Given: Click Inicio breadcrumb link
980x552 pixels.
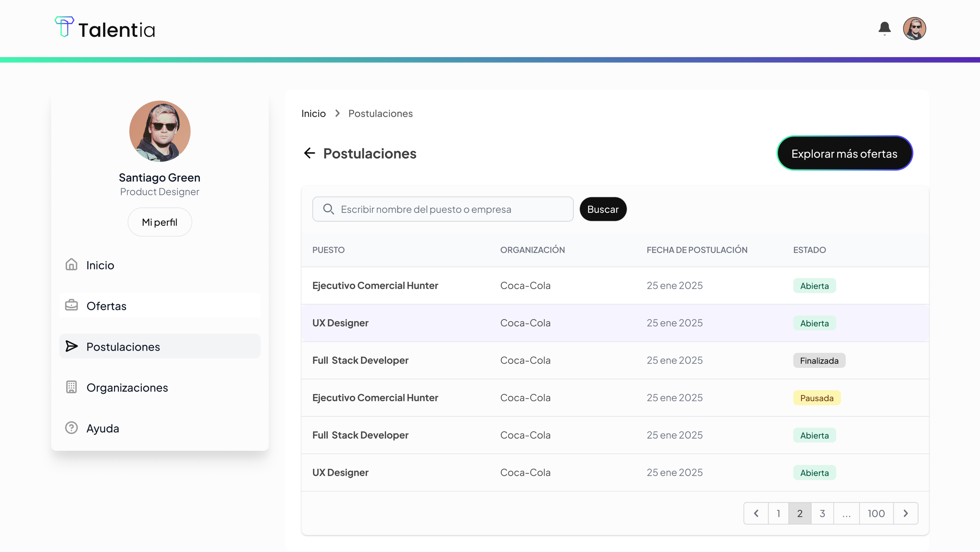Looking at the screenshot, I should pyautogui.click(x=313, y=113).
